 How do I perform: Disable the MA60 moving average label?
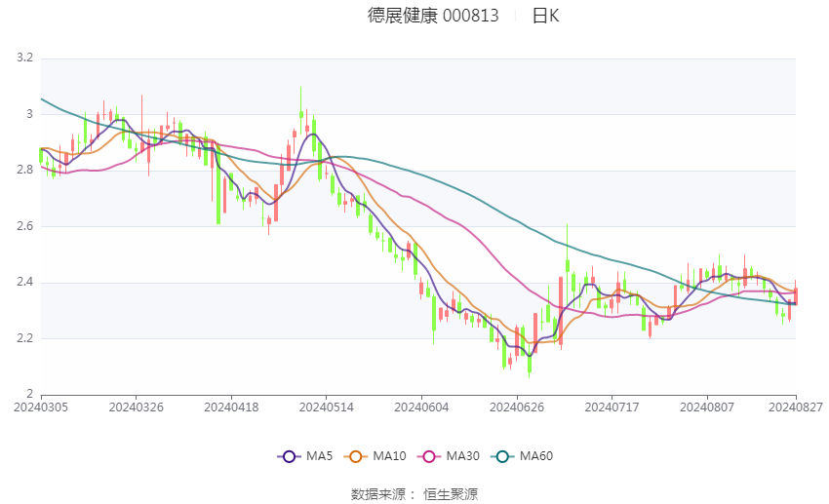(536, 456)
